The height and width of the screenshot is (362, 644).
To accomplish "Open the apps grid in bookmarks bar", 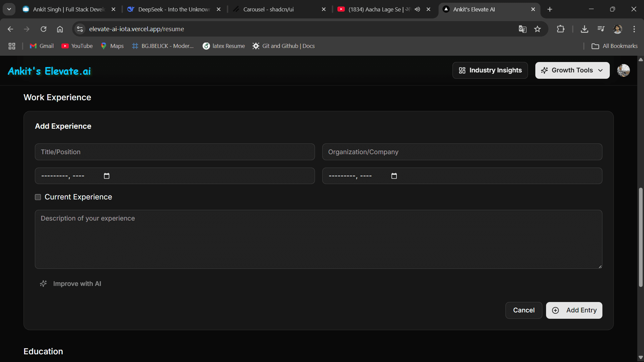I will 12,46.
